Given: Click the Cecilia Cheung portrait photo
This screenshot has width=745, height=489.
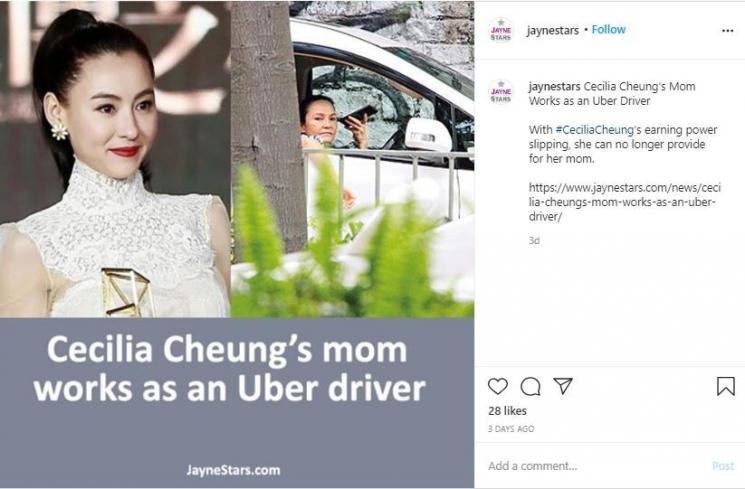Looking at the screenshot, I should (x=115, y=159).
